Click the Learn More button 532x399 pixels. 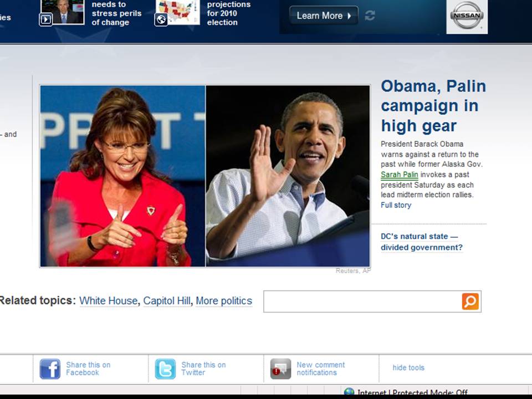pyautogui.click(x=324, y=16)
